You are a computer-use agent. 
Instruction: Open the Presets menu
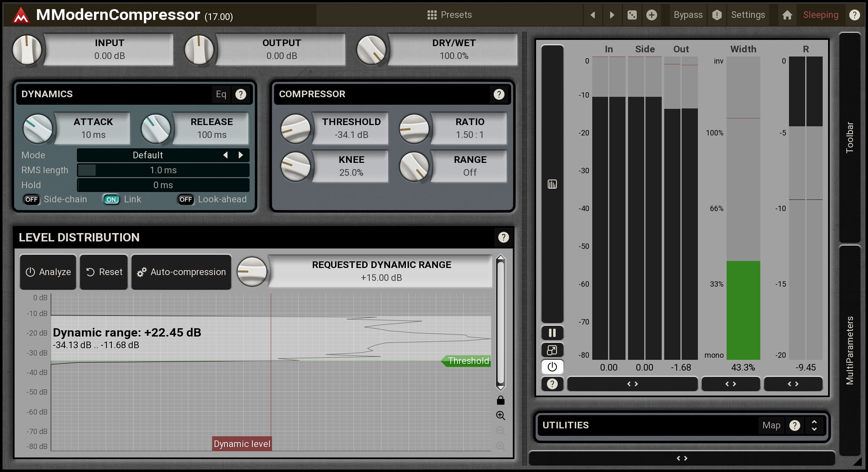449,15
